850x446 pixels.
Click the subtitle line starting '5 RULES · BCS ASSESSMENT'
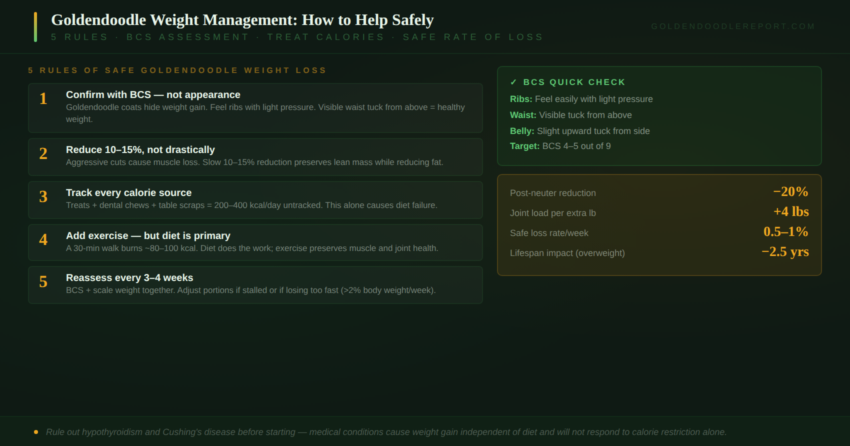coord(297,37)
